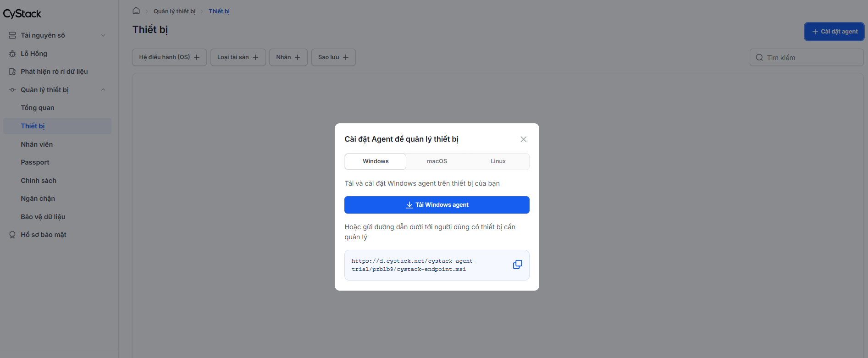Viewport: 868px width, 358px height.
Task: Expand Tài nguyên số chevron
Action: point(103,35)
